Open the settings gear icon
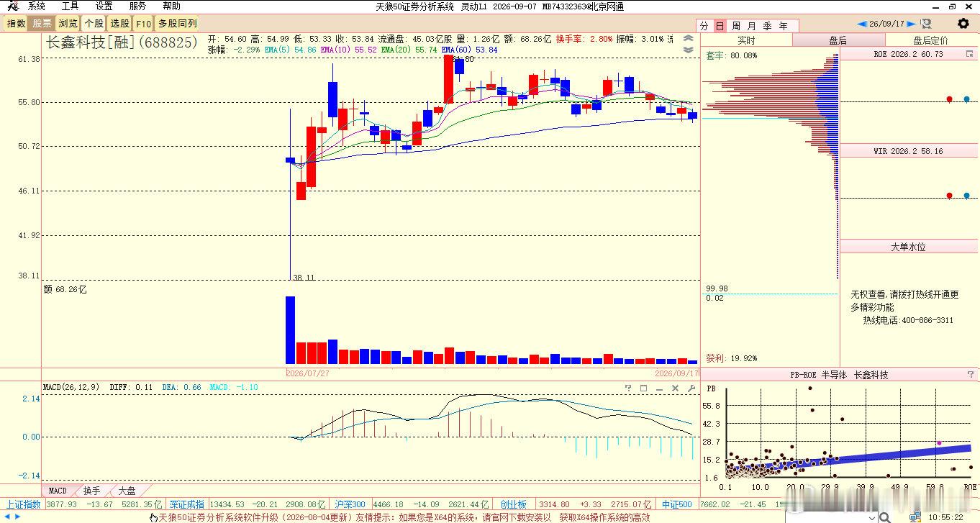The width and height of the screenshot is (980, 523). [x=963, y=24]
